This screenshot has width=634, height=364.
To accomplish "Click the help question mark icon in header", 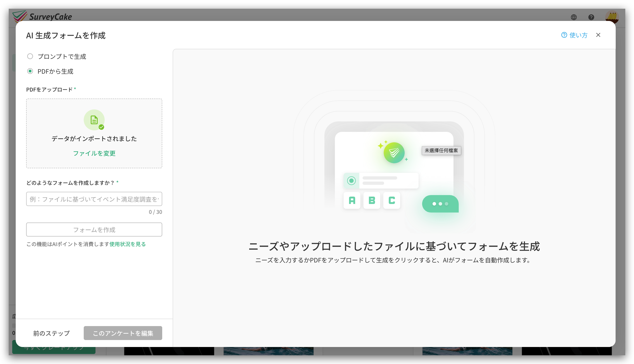I will 591,17.
